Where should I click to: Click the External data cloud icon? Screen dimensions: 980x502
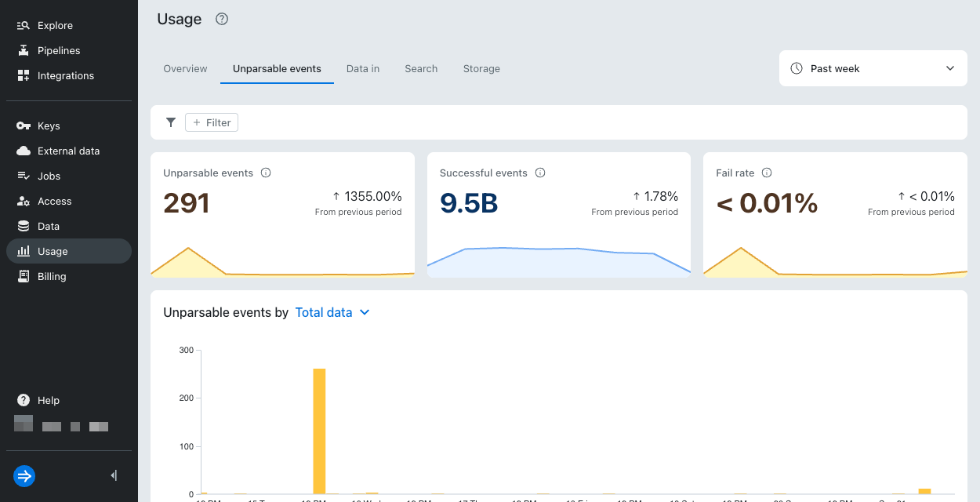pyautogui.click(x=24, y=151)
